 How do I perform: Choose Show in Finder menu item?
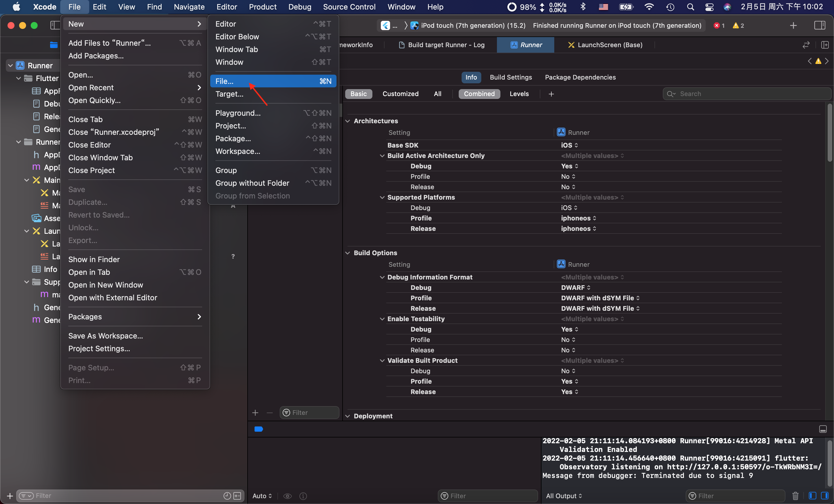pos(135,260)
